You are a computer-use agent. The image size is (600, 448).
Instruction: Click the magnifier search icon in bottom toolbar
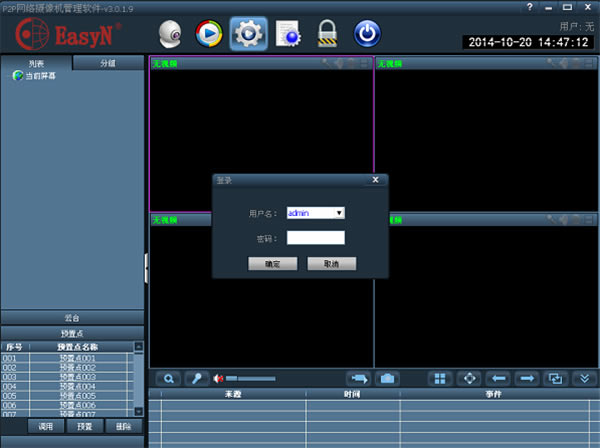(x=169, y=379)
